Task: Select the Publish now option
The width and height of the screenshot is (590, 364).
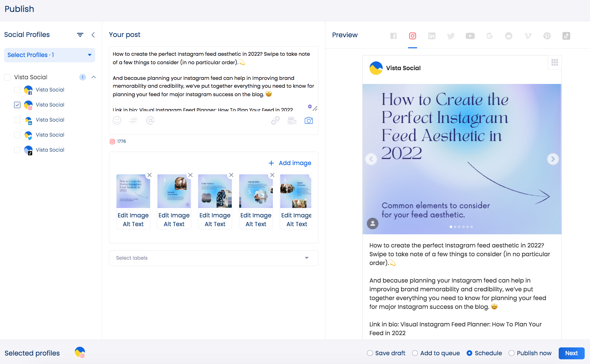Action: [511, 353]
